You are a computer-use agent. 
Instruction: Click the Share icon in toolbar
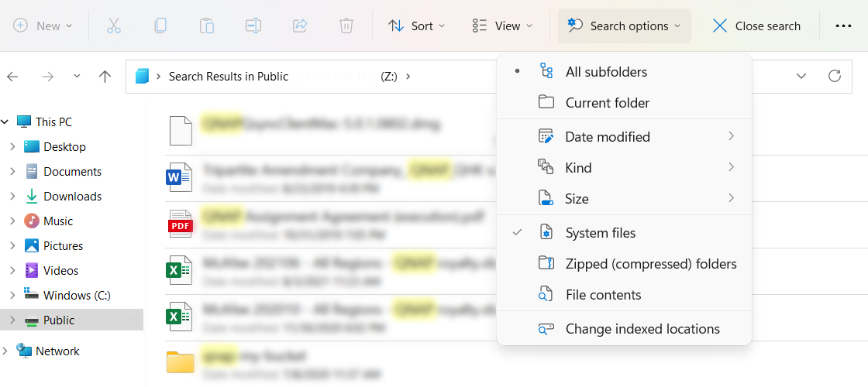[x=300, y=26]
